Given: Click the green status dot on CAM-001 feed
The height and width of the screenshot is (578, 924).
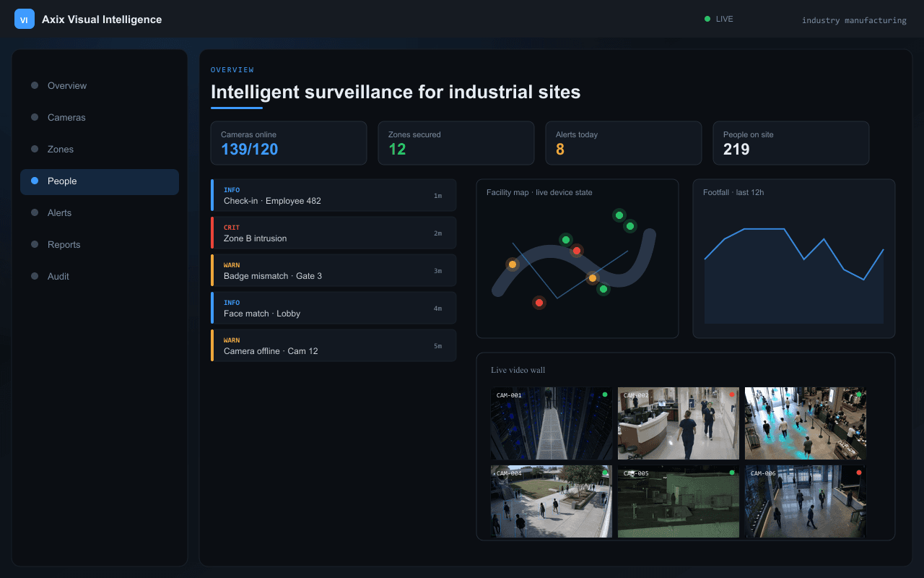Looking at the screenshot, I should coord(605,394).
